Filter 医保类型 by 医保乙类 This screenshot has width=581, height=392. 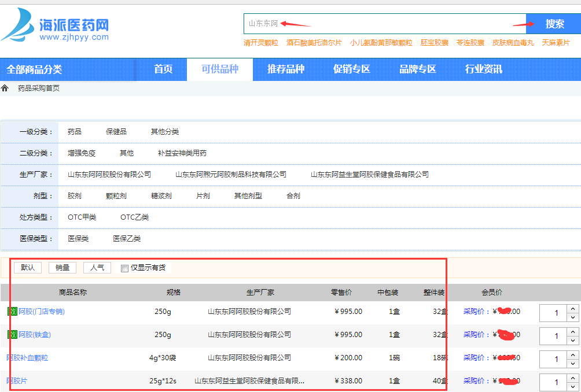click(127, 239)
